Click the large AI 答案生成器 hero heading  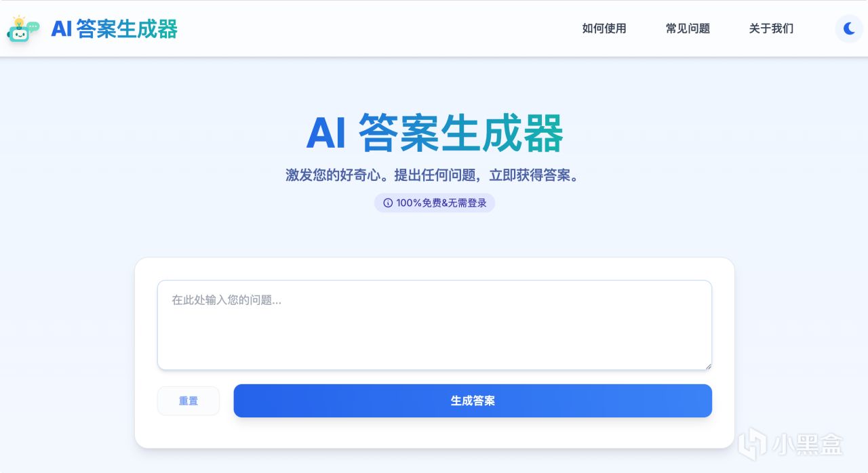coord(435,133)
